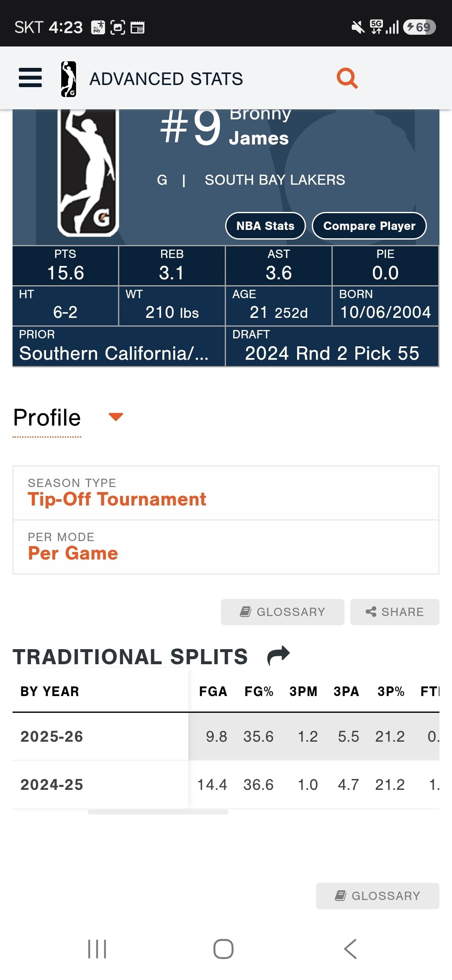The width and height of the screenshot is (452, 980).
Task: Tap the G League logo in header
Action: pyautogui.click(x=69, y=79)
